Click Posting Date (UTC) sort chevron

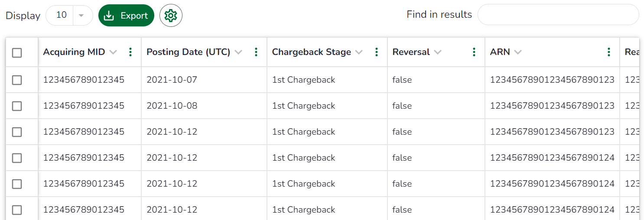click(x=238, y=52)
